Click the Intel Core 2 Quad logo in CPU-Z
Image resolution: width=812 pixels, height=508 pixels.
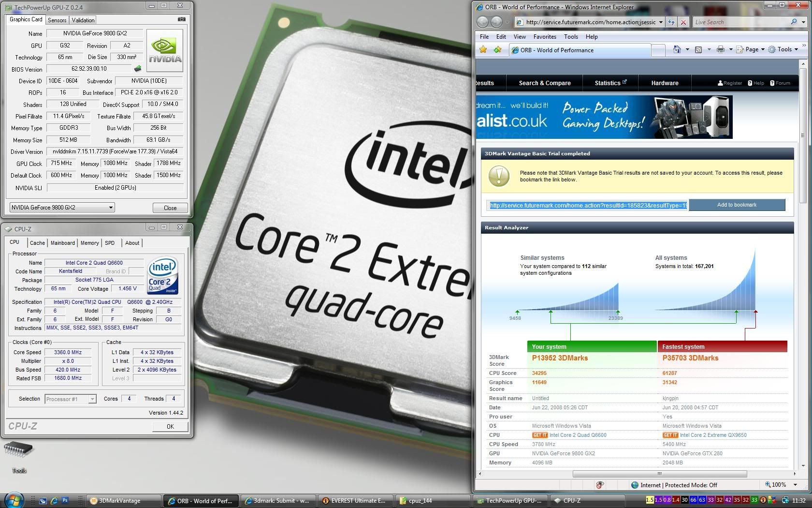[162, 275]
